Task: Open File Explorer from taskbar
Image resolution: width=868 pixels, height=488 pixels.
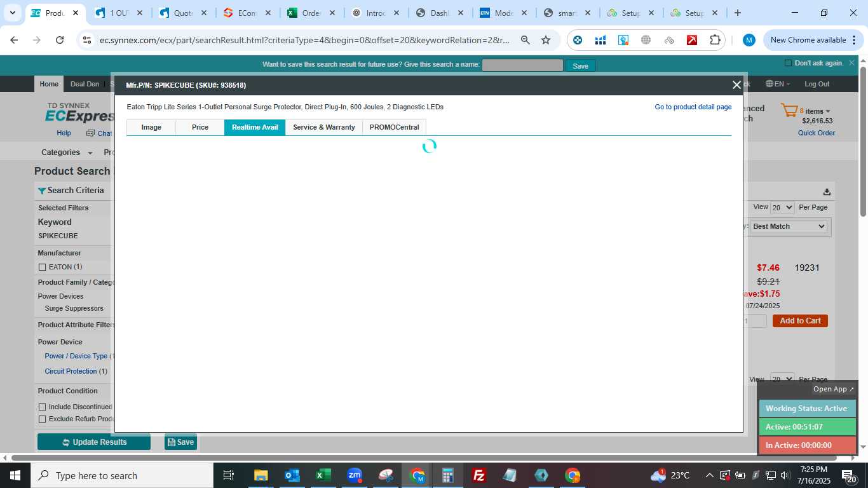Action: click(261, 475)
